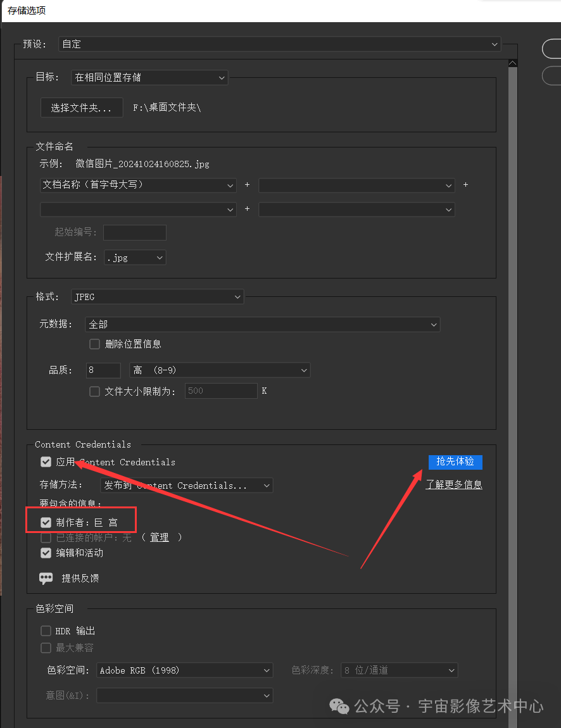Click the 提供反馈 speech bubble icon
Screen dimensions: 561x728
46,578
